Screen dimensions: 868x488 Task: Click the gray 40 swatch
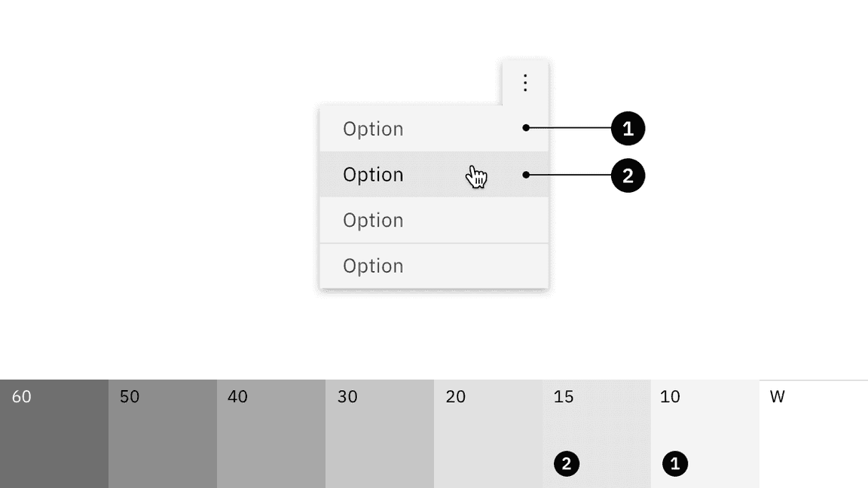coord(271,429)
